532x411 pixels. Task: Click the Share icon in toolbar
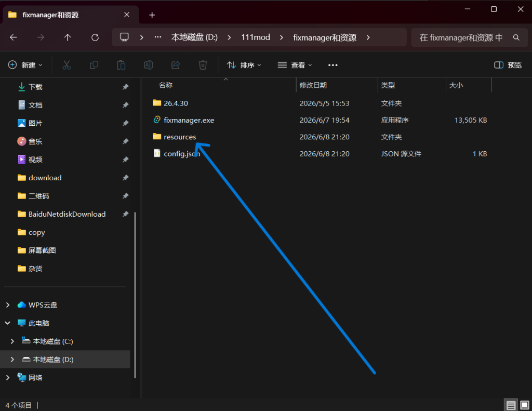[176, 65]
